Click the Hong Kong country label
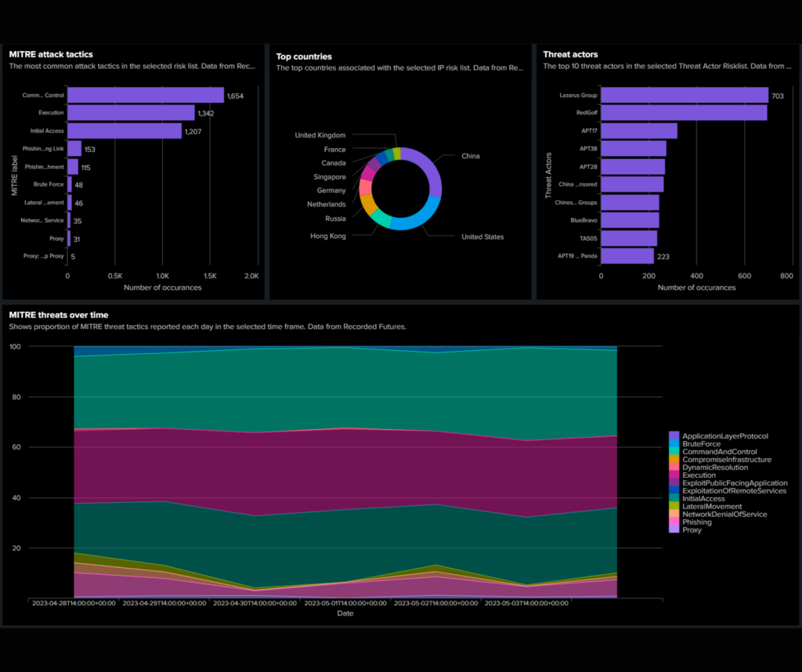 [327, 236]
